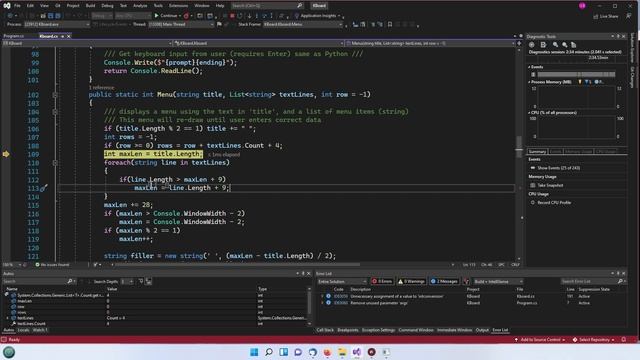640x360 pixels.
Task: Click the Record CPU Profile circle icon
Action: pyautogui.click(x=533, y=202)
